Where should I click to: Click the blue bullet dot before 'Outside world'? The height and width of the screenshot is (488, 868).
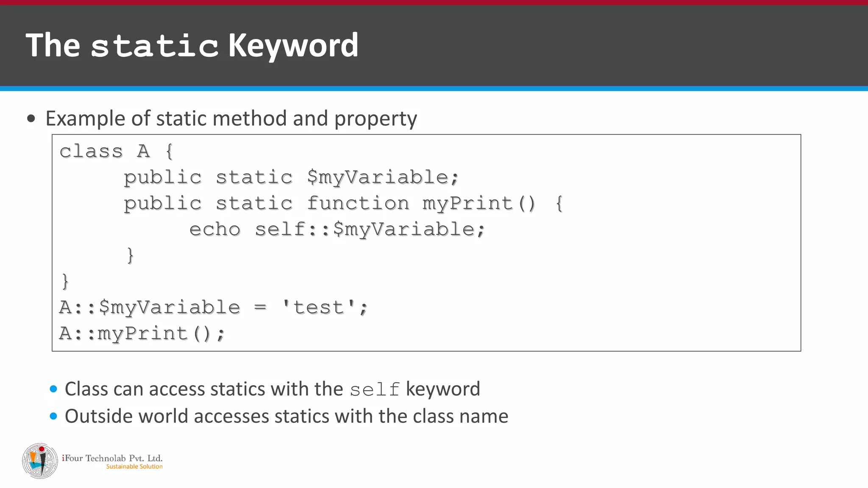(x=53, y=416)
